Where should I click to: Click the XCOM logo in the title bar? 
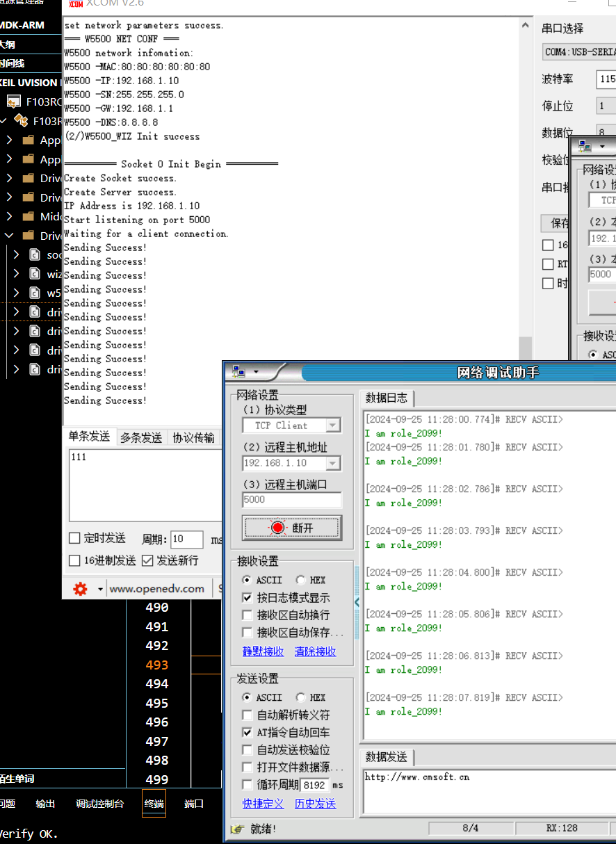click(x=75, y=3)
